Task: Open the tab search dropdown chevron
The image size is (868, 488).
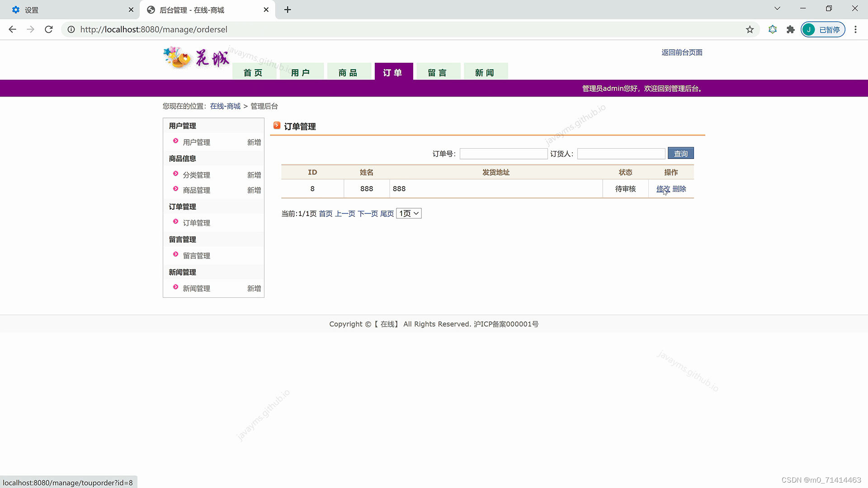Action: [777, 9]
